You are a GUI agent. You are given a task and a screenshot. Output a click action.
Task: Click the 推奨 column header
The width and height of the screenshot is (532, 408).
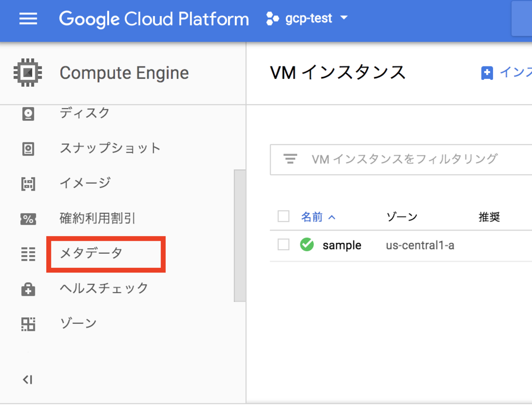pos(489,217)
